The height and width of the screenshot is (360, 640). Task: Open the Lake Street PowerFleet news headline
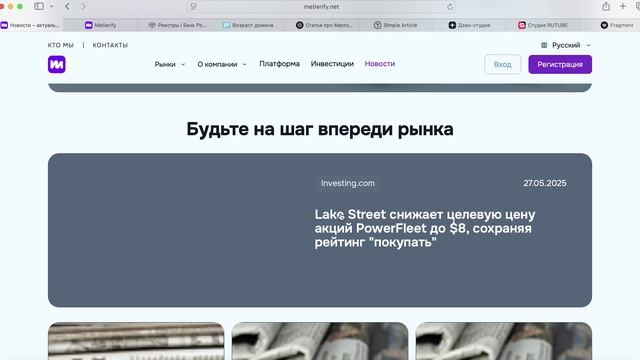click(425, 228)
